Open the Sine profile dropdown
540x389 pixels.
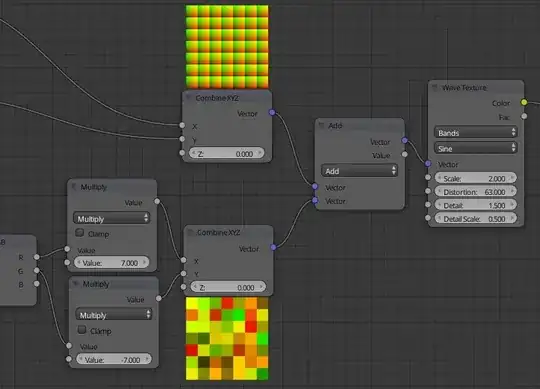476,148
